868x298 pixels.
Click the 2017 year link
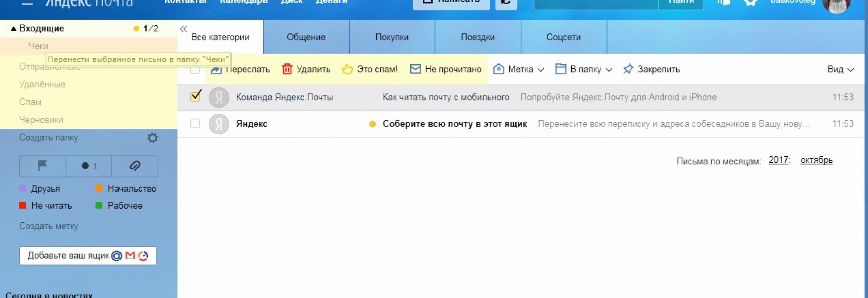(x=779, y=160)
